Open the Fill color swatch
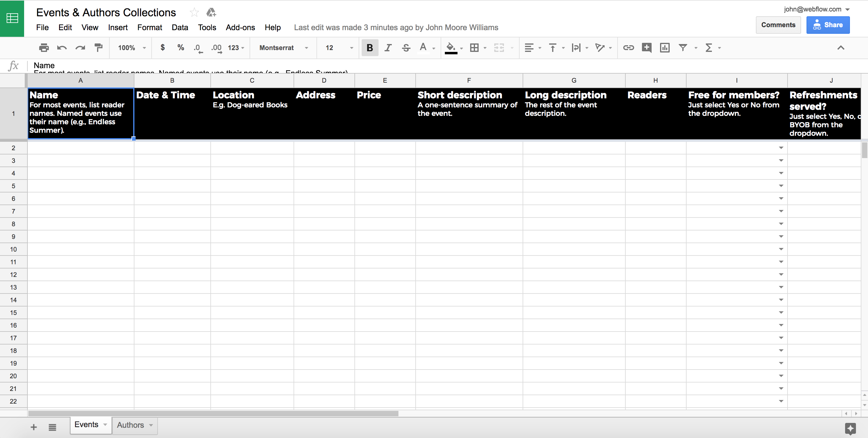 click(451, 48)
